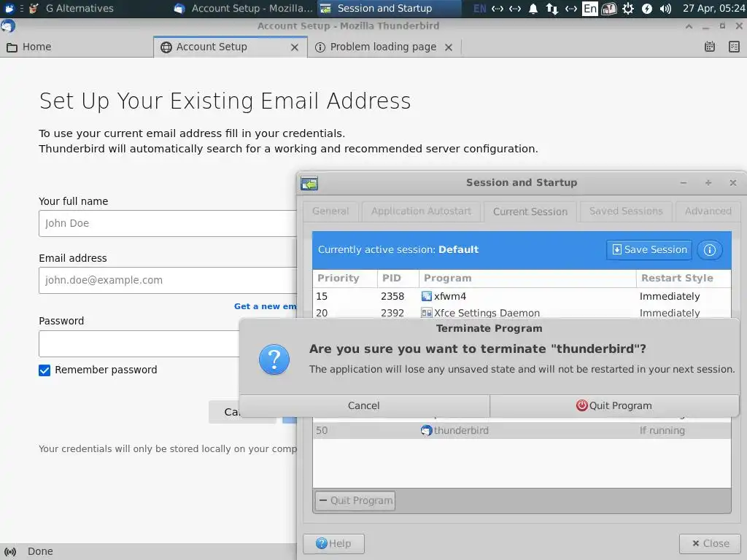Image resolution: width=747 pixels, height=560 pixels.
Task: Open the Saved Sessions tab
Action: coord(626,211)
